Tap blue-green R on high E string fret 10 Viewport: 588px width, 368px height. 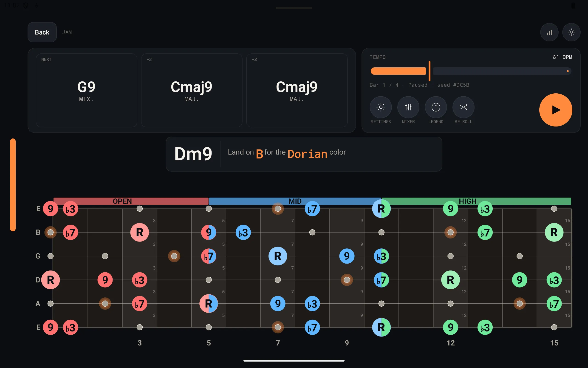pos(382,209)
